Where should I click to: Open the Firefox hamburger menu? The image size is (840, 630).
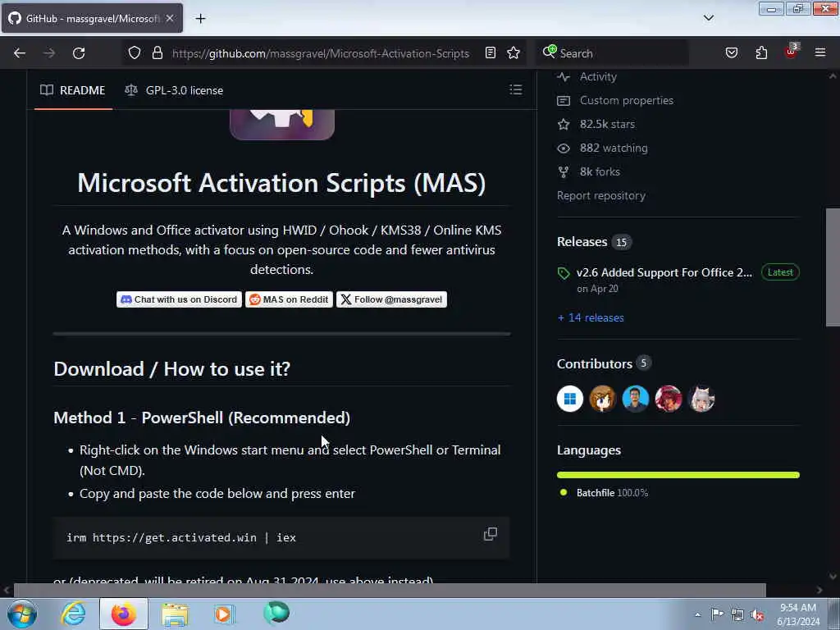coord(819,52)
